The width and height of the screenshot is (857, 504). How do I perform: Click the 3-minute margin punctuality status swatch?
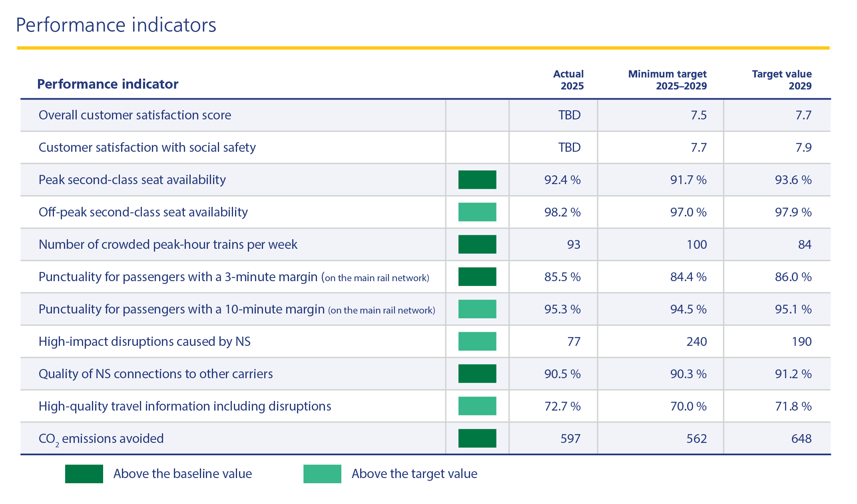(x=477, y=277)
